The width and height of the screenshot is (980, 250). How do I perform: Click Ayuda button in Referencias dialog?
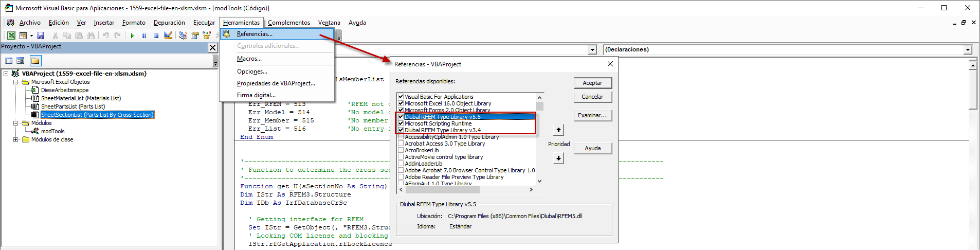point(592,148)
